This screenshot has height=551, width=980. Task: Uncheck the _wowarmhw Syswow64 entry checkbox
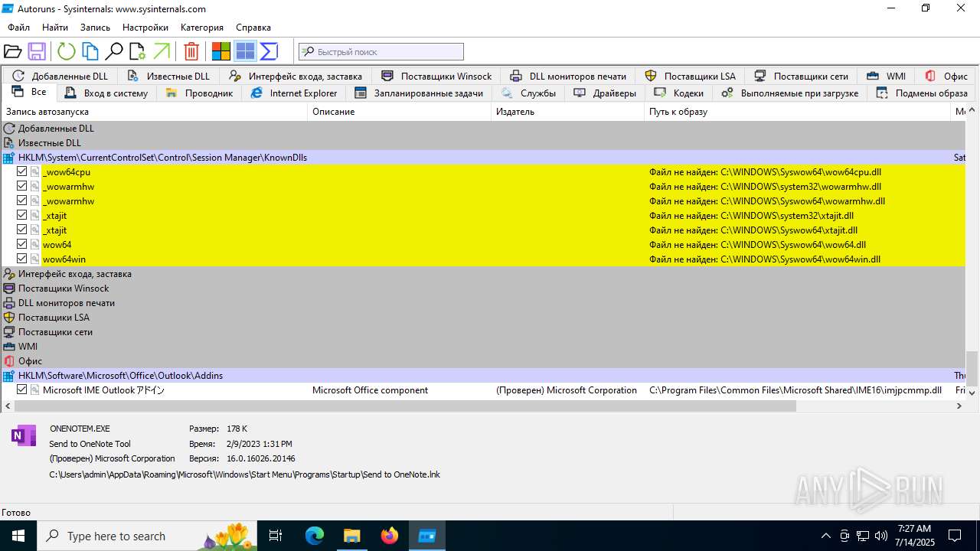tap(21, 201)
